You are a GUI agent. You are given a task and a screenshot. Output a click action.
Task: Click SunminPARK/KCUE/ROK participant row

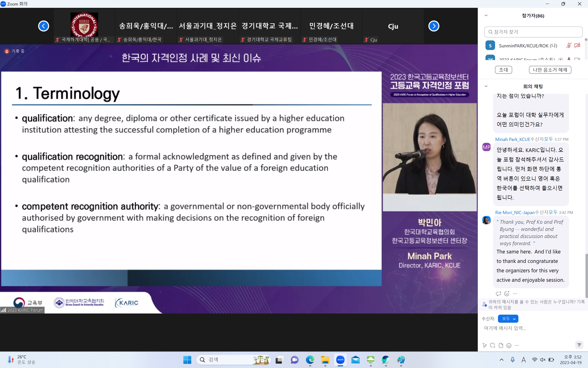coord(532,46)
